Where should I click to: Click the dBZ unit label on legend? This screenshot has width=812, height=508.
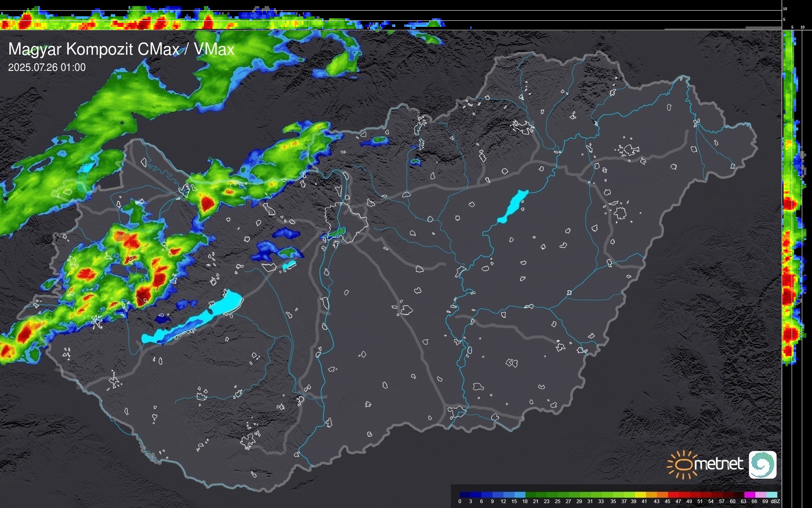[775, 501]
